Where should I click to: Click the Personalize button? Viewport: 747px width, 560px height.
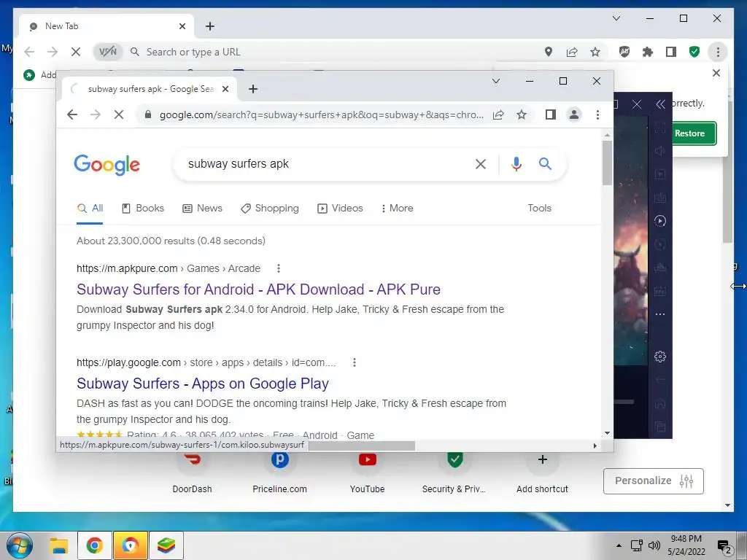pyautogui.click(x=653, y=481)
